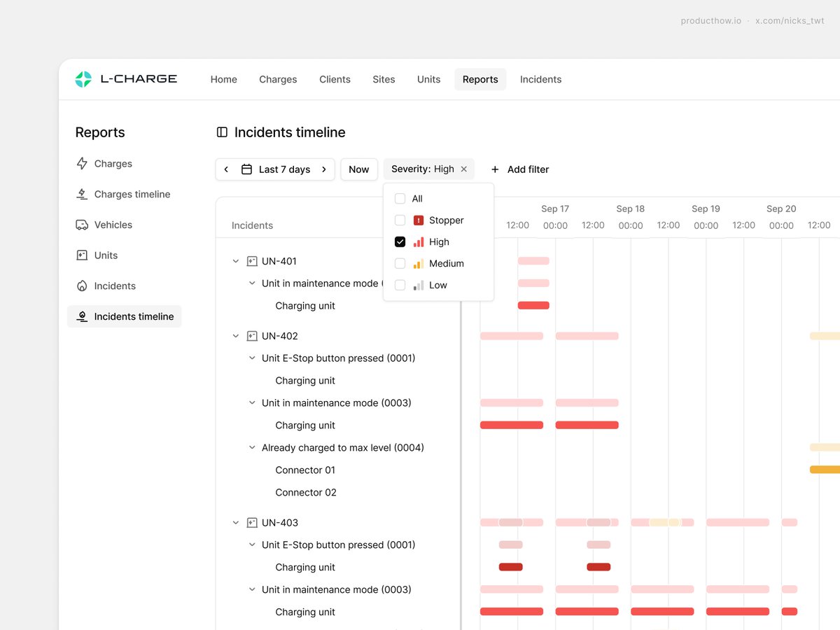
Task: Open the Home tab
Action: (x=224, y=80)
